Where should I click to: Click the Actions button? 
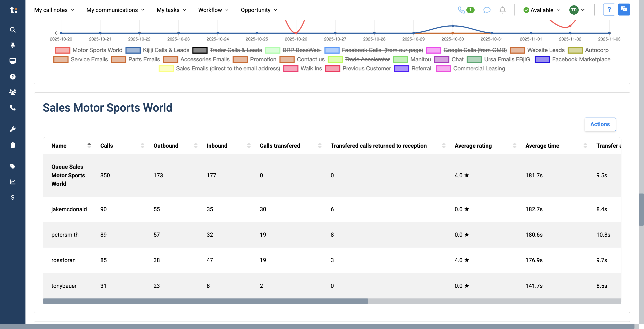click(600, 124)
